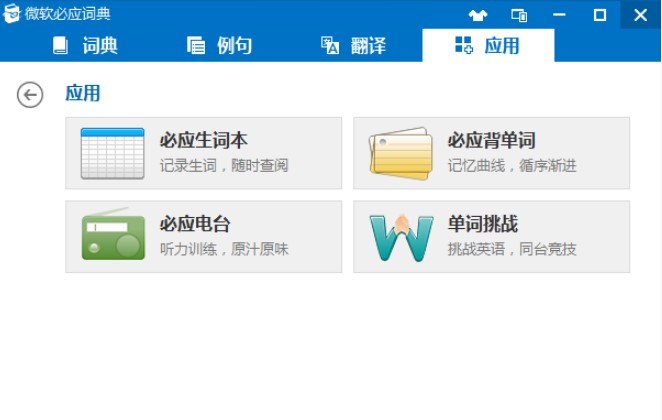Click the 翻译 translate icon

click(330, 45)
